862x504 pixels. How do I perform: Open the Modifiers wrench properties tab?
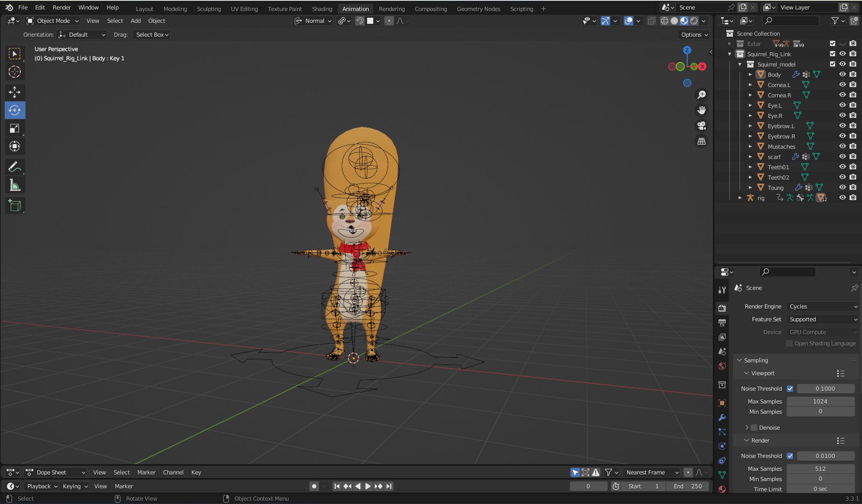pyautogui.click(x=722, y=418)
